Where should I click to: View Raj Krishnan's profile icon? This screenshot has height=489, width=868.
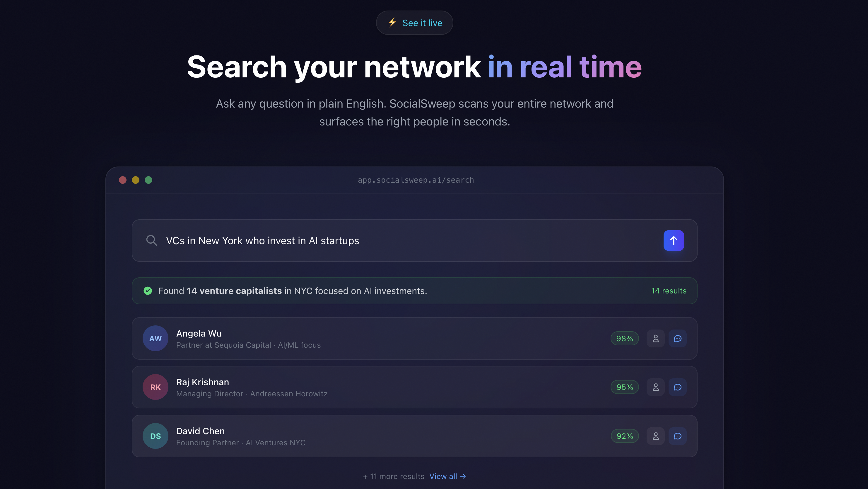click(x=655, y=387)
